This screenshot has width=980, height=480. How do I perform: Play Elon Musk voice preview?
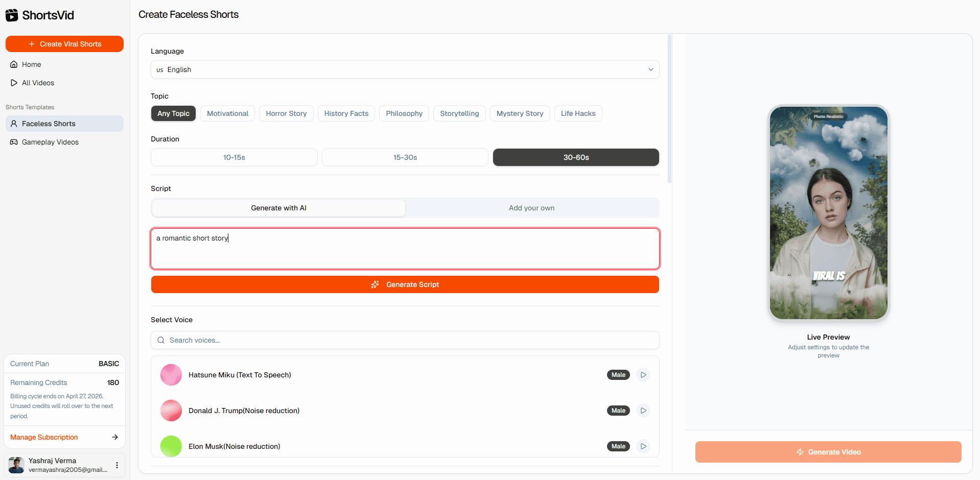[643, 446]
